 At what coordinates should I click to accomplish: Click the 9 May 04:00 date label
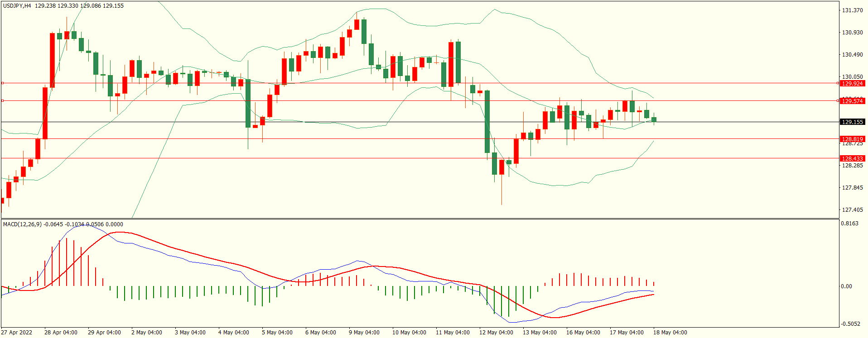364,333
